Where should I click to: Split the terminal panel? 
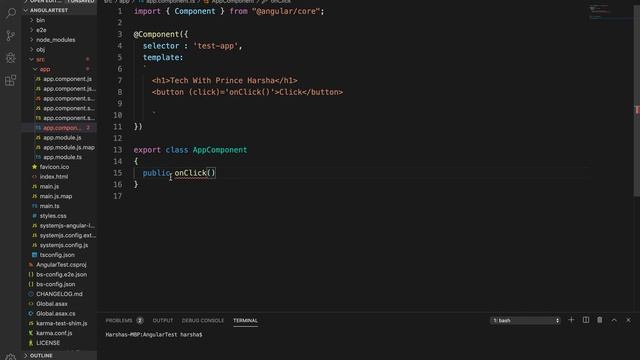click(586, 320)
